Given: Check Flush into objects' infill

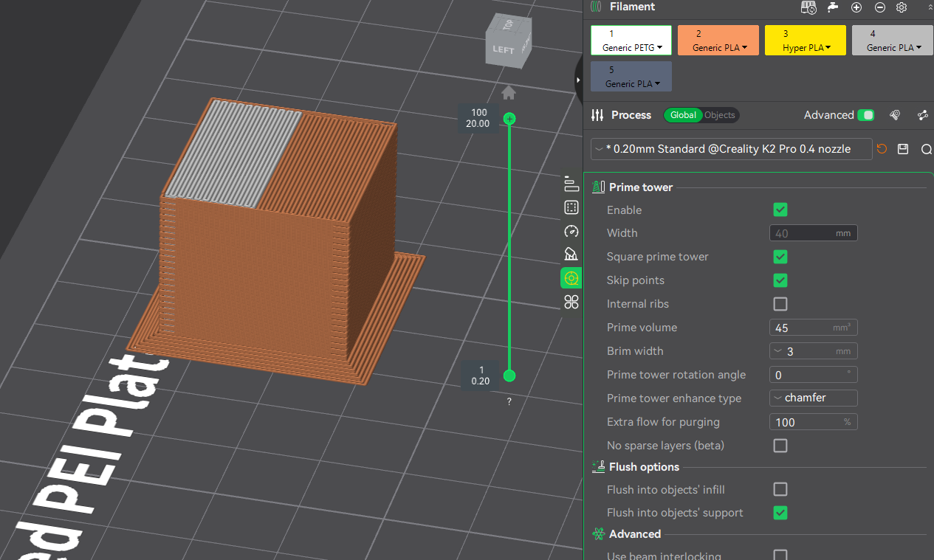Looking at the screenshot, I should tap(780, 489).
